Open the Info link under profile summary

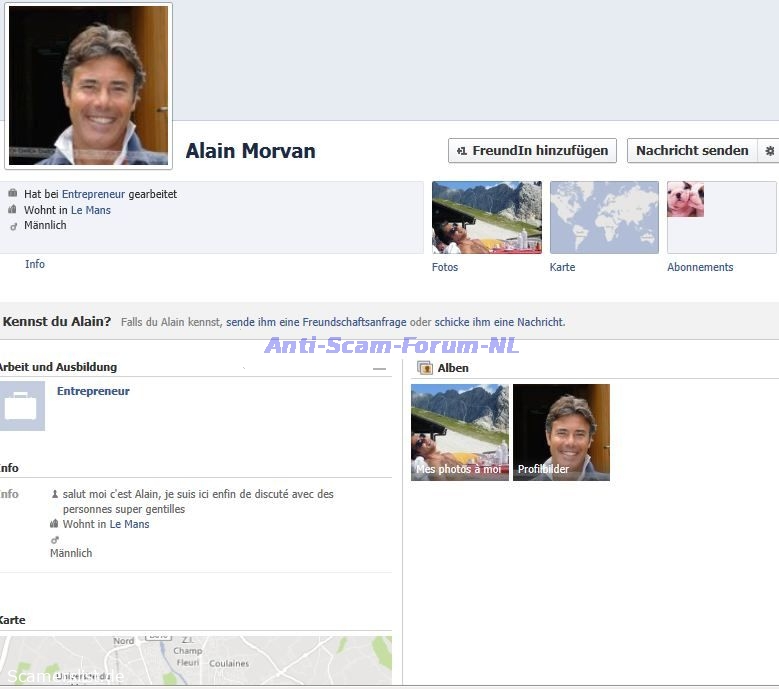click(x=35, y=264)
